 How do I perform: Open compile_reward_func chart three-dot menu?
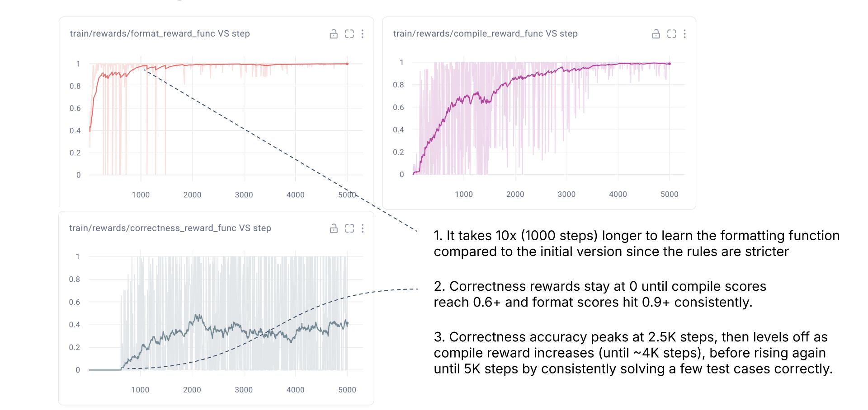click(685, 34)
